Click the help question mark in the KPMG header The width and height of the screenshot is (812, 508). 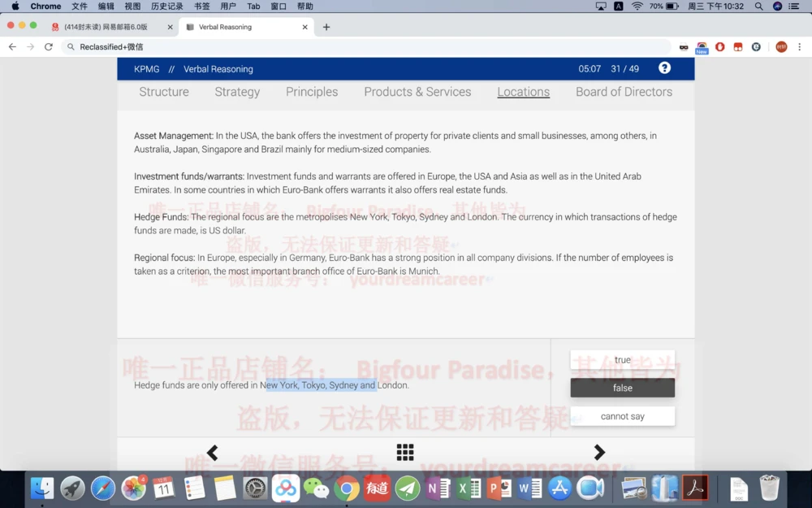click(x=664, y=68)
